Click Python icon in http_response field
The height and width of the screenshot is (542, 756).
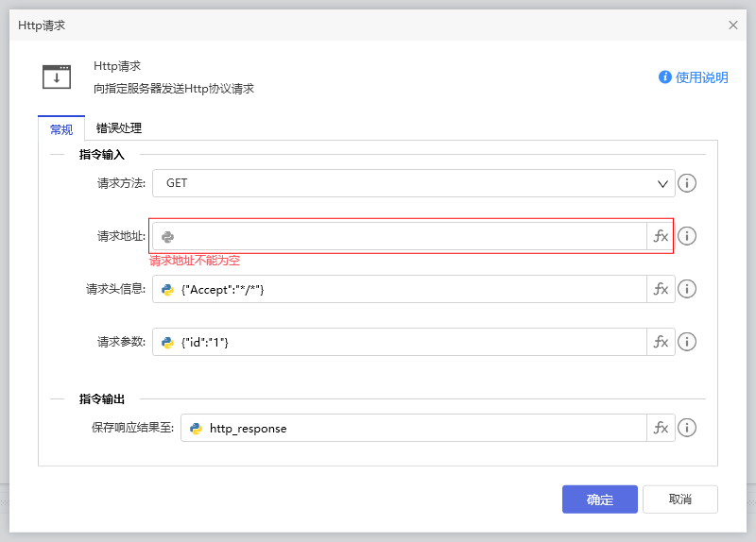coord(197,428)
